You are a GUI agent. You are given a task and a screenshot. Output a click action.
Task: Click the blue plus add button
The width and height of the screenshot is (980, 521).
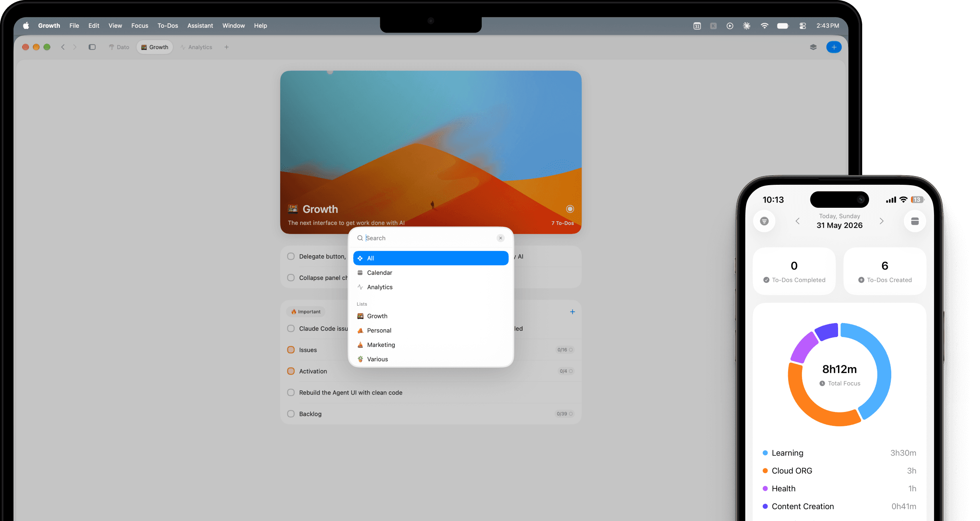(834, 47)
